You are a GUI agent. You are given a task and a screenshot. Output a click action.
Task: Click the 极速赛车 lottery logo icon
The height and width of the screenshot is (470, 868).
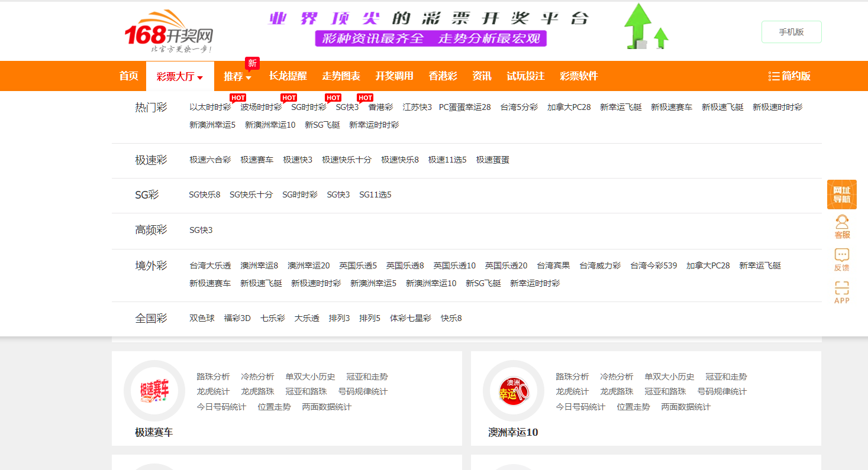[x=154, y=391]
